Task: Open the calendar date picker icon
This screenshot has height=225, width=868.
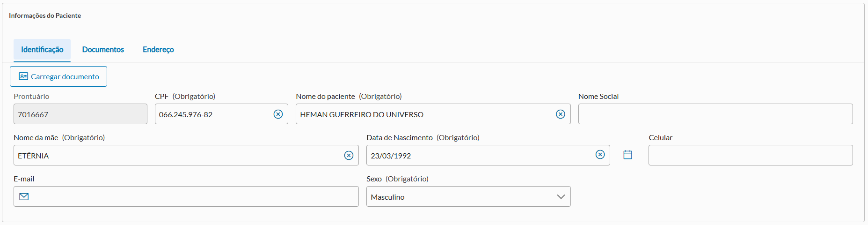Action: [628, 155]
